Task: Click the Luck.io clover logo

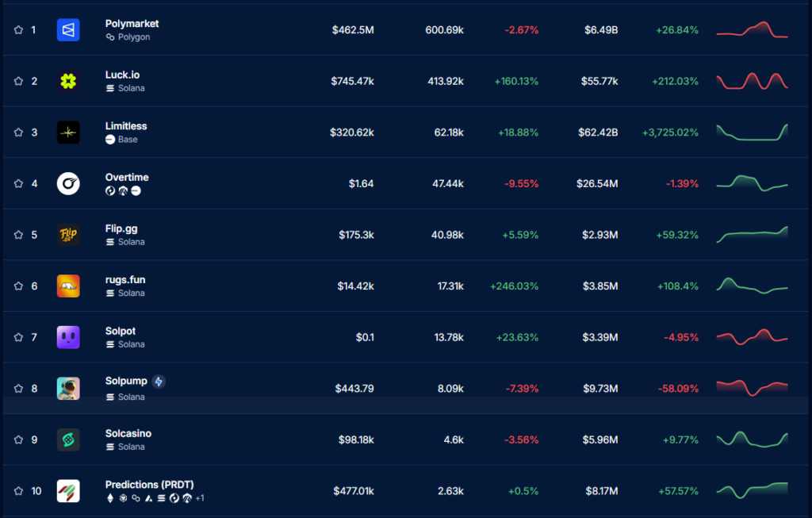Action: (x=68, y=82)
